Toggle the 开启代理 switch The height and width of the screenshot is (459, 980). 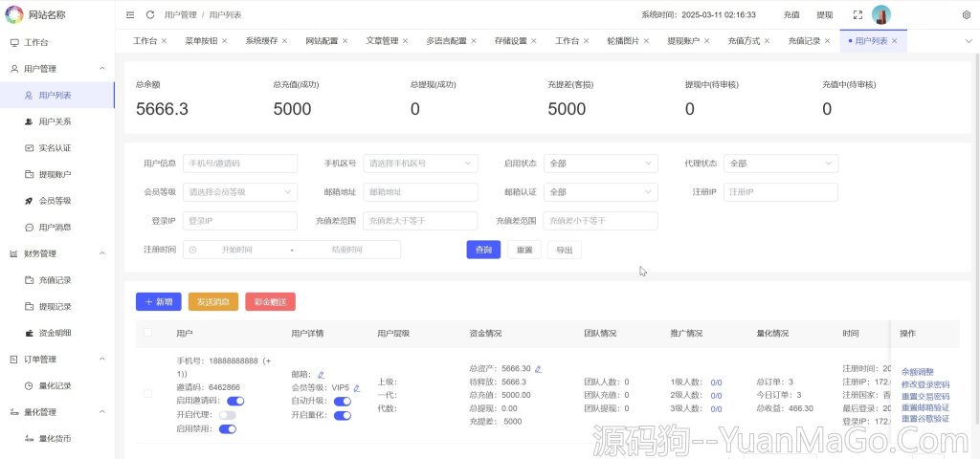pyautogui.click(x=228, y=415)
